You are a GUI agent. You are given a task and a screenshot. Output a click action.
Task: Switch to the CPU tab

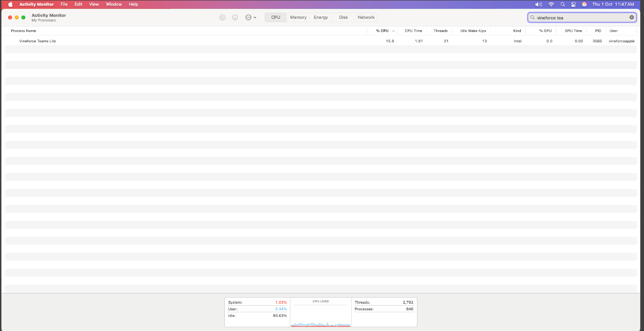tap(275, 17)
